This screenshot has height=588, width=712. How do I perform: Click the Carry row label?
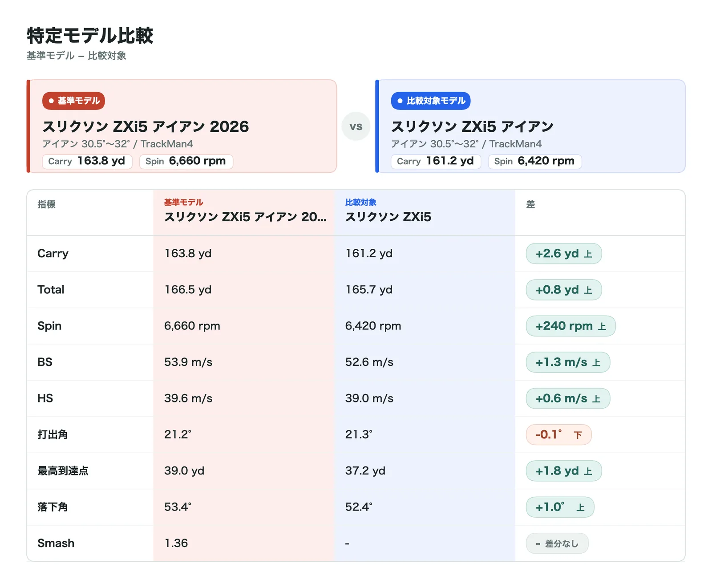tap(53, 253)
